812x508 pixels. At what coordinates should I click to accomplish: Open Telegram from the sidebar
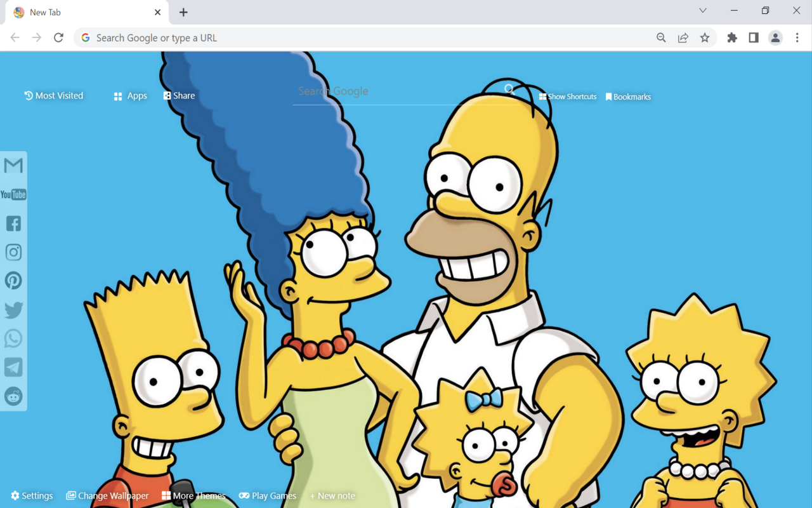coord(13,366)
